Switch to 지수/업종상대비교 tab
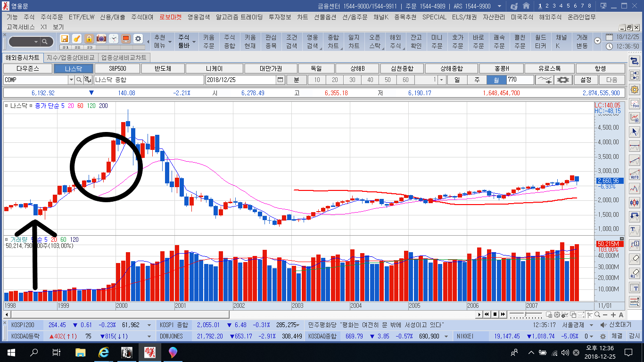Image resolution: width=644 pixels, height=362 pixels. (x=70, y=58)
